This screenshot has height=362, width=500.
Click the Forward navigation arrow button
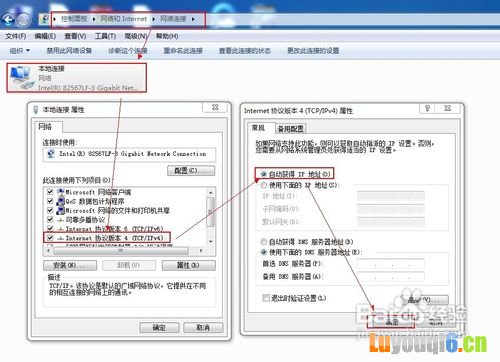24,20
